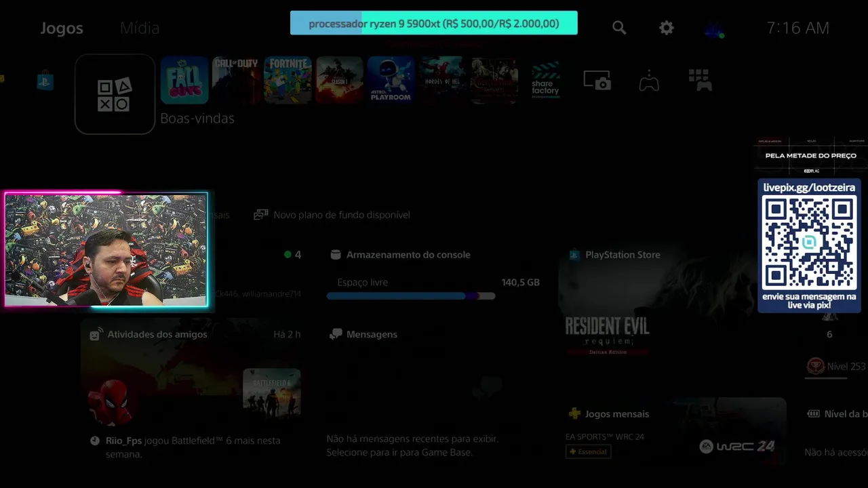Open the Jogos mensais heading

617,413
